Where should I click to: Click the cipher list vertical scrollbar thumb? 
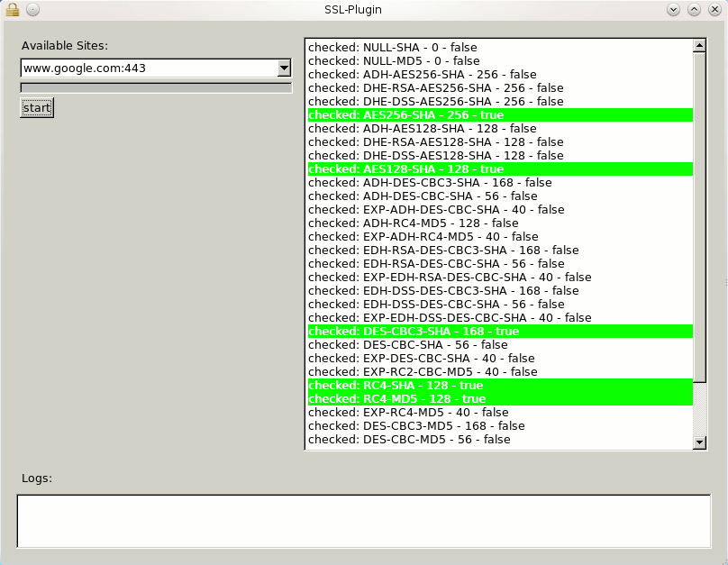tap(700, 216)
